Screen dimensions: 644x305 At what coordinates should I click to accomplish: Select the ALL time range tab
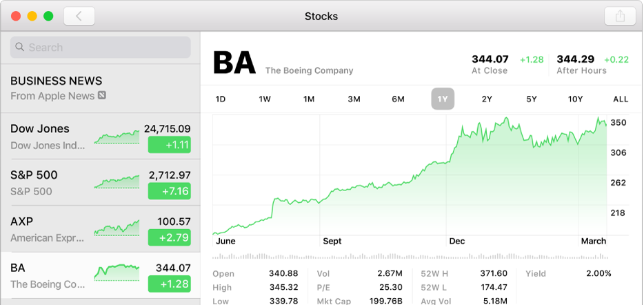pyautogui.click(x=620, y=99)
